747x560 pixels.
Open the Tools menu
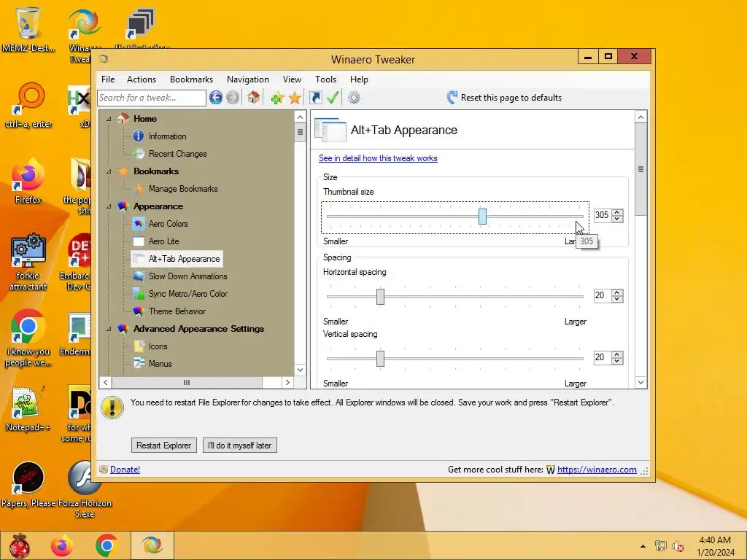pyautogui.click(x=326, y=79)
